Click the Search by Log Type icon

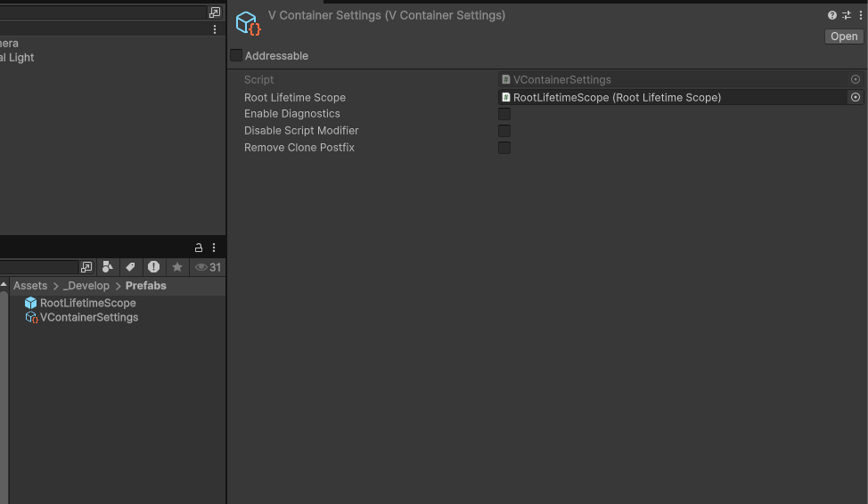[x=153, y=267]
